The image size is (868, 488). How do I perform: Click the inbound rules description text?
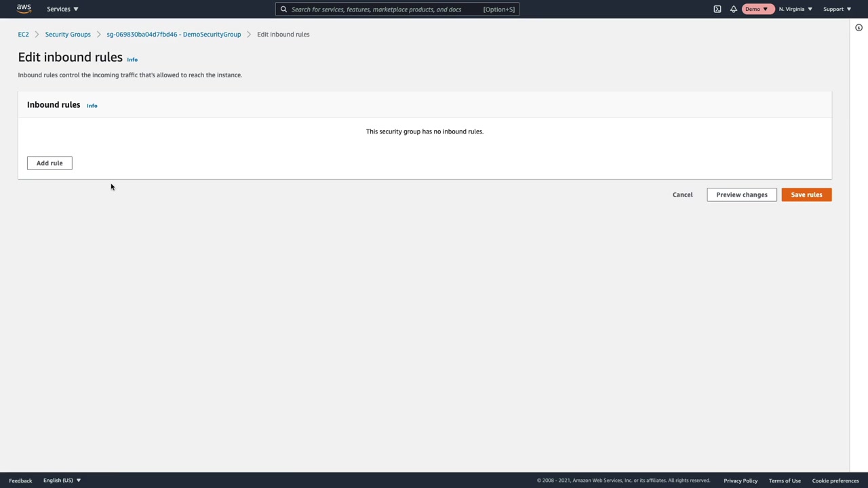pos(130,75)
